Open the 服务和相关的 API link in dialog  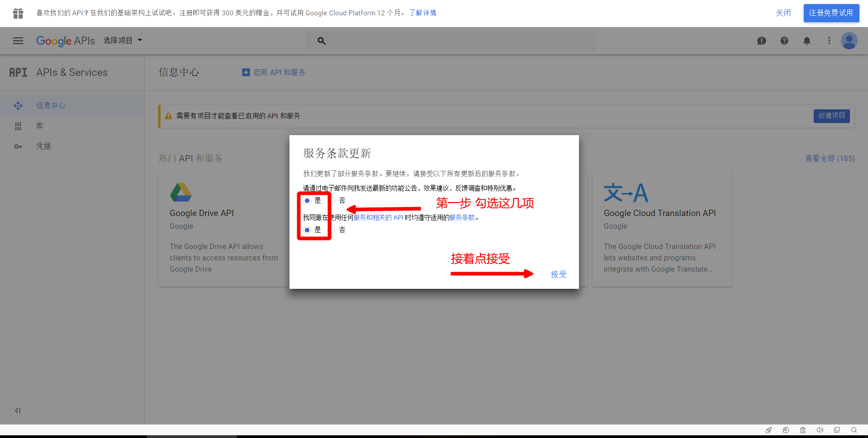click(x=379, y=217)
